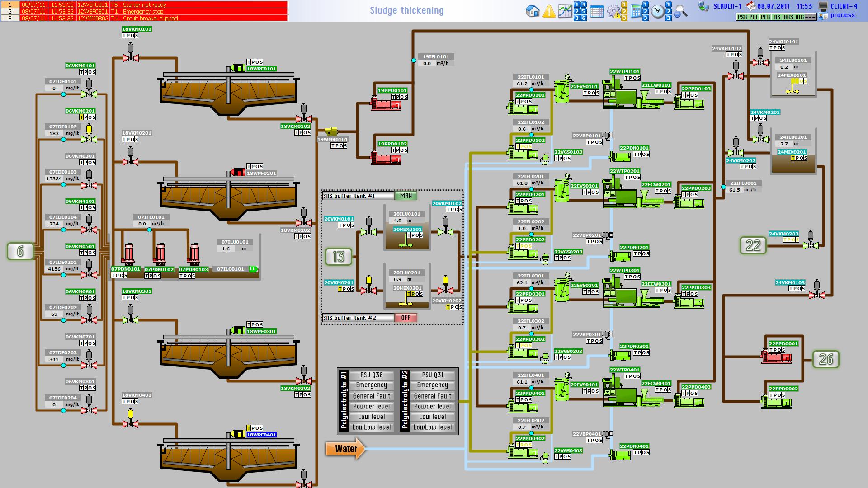
Task: Jump to linked screen 26
Action: [x=826, y=359]
